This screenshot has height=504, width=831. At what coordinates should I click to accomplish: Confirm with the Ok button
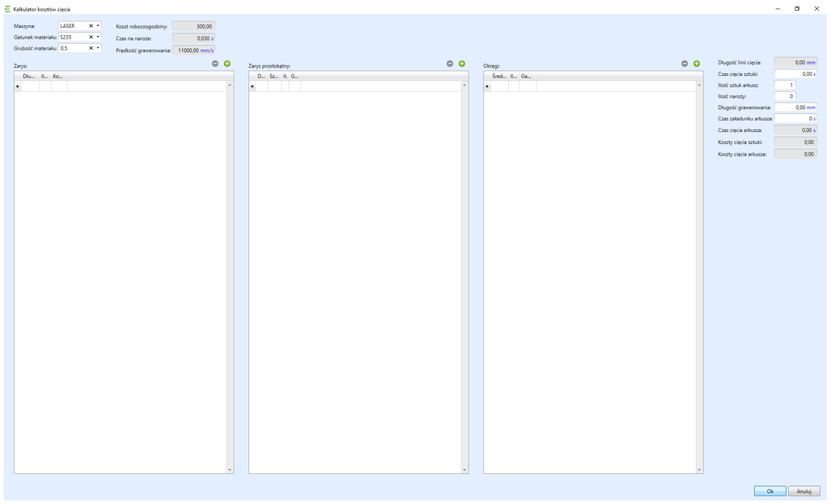click(x=769, y=491)
